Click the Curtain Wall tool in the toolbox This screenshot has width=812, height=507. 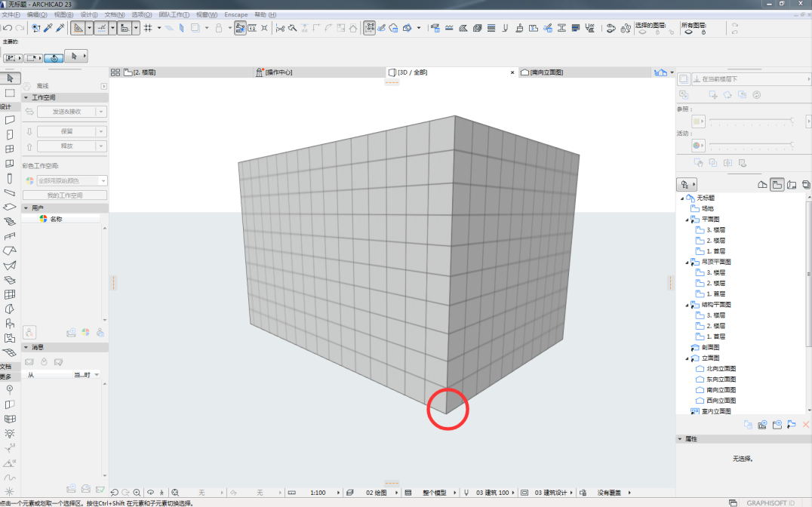coord(9,294)
